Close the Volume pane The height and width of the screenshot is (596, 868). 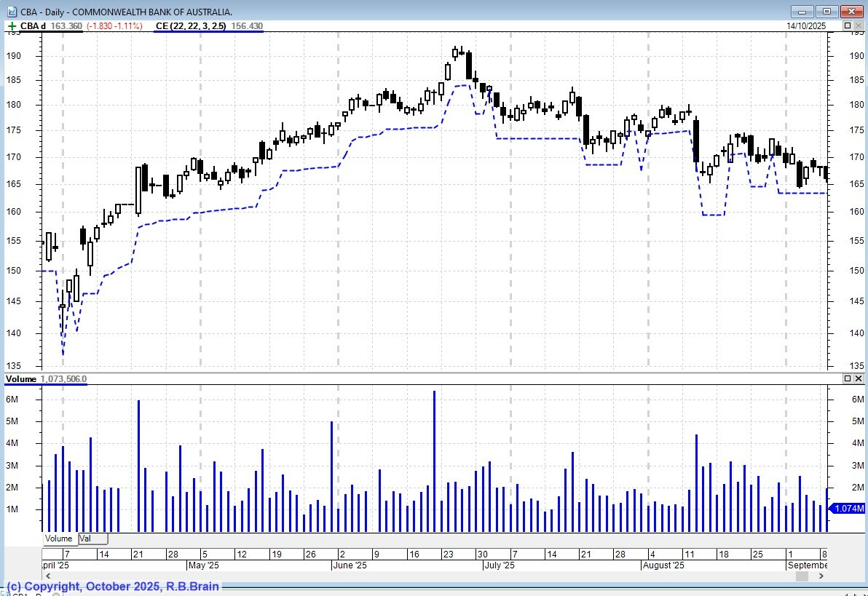coord(859,379)
